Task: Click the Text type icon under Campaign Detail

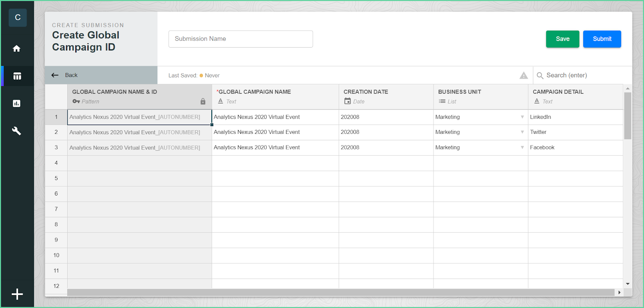Action: pyautogui.click(x=537, y=101)
